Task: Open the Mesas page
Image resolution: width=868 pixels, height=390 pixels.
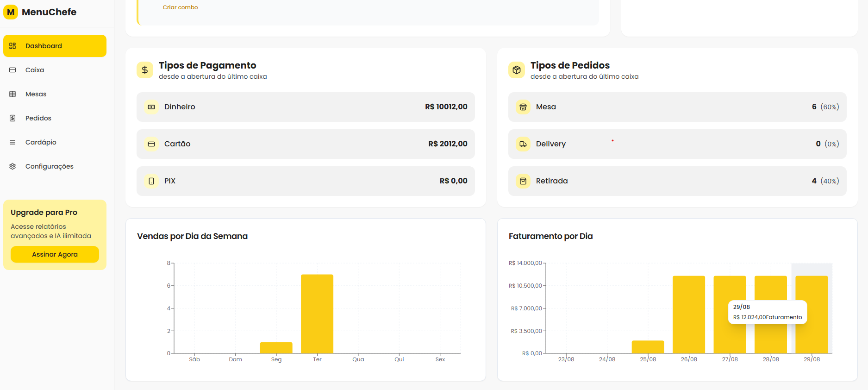Action: pyautogui.click(x=36, y=94)
